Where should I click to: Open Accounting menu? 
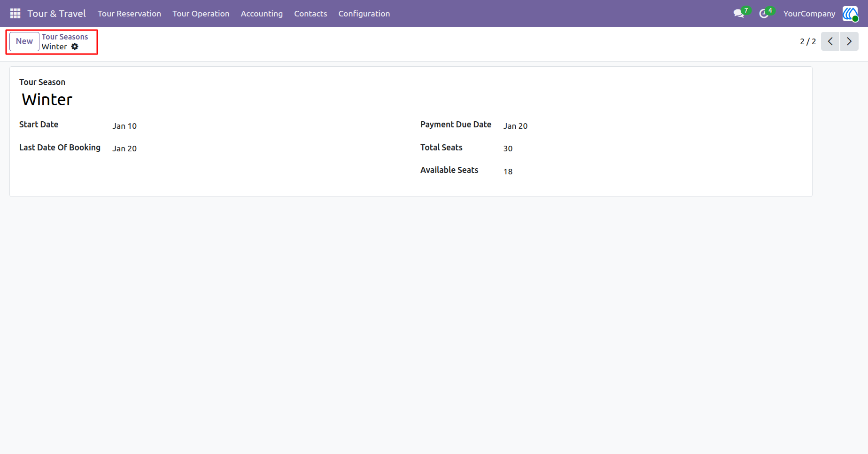(x=262, y=14)
